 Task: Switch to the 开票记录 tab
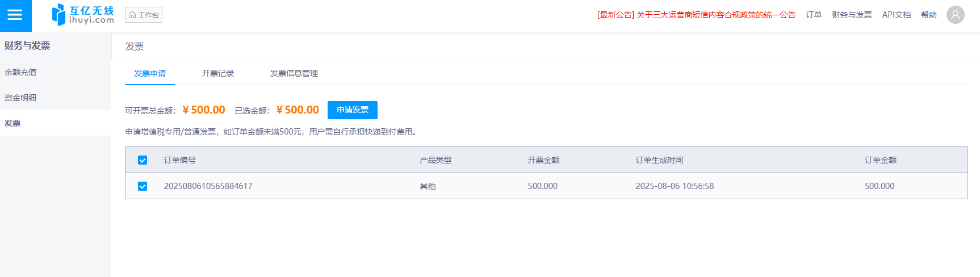click(x=218, y=73)
